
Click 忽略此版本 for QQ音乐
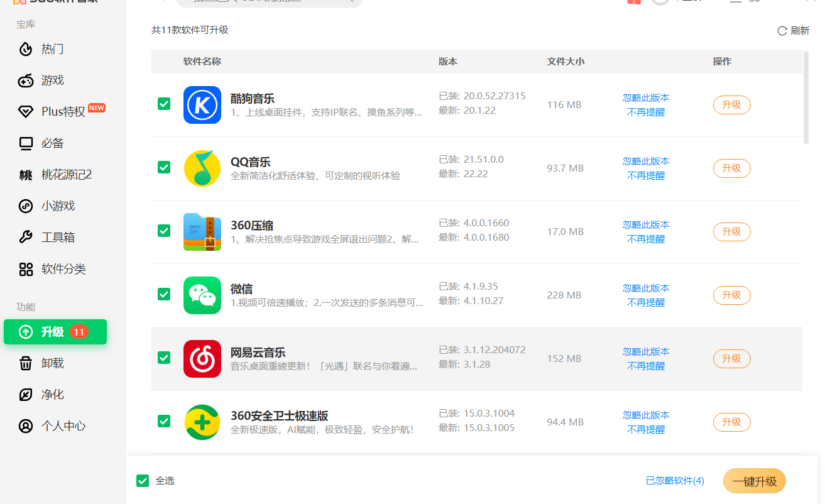pyautogui.click(x=646, y=162)
